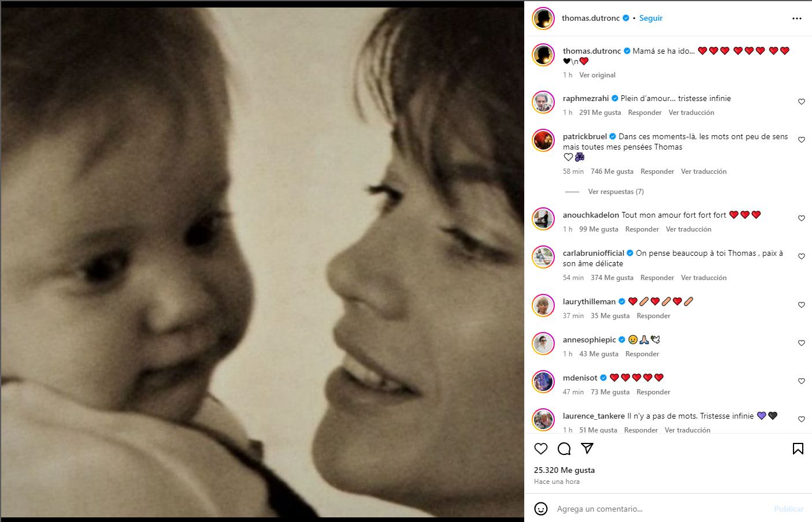
Task: Click the 'Agrega un comentario' input field
Action: coord(659,509)
